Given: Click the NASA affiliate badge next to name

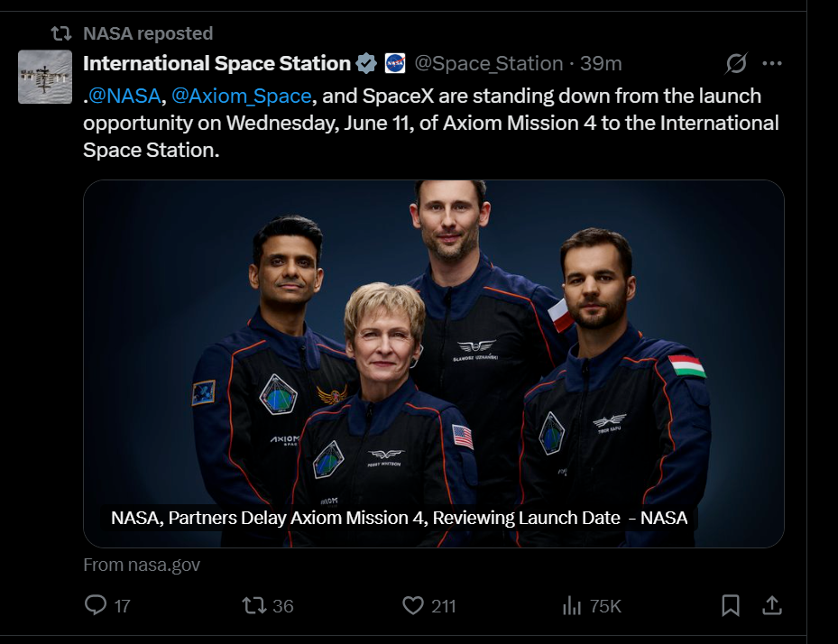Looking at the screenshot, I should coord(394,63).
